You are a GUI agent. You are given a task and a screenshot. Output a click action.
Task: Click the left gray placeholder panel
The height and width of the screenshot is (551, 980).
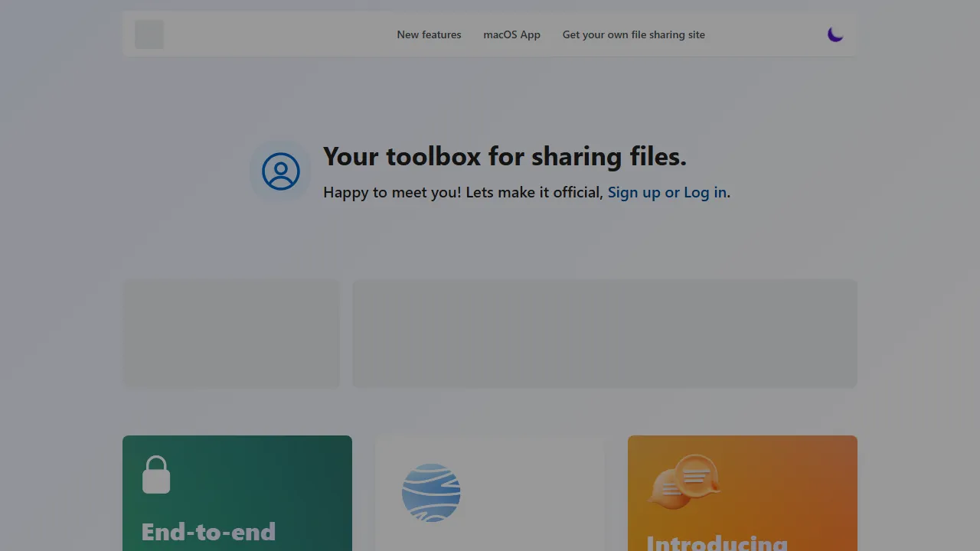coord(231,333)
